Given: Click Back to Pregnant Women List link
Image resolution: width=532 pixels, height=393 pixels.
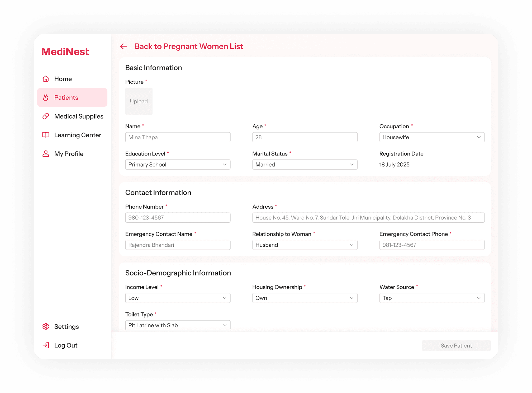Looking at the screenshot, I should click(188, 46).
